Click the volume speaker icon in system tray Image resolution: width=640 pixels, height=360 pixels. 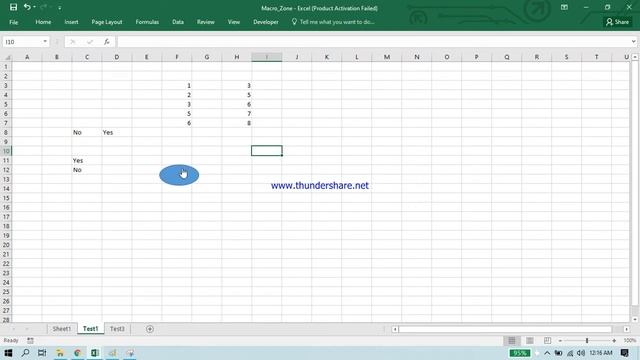[581, 353]
